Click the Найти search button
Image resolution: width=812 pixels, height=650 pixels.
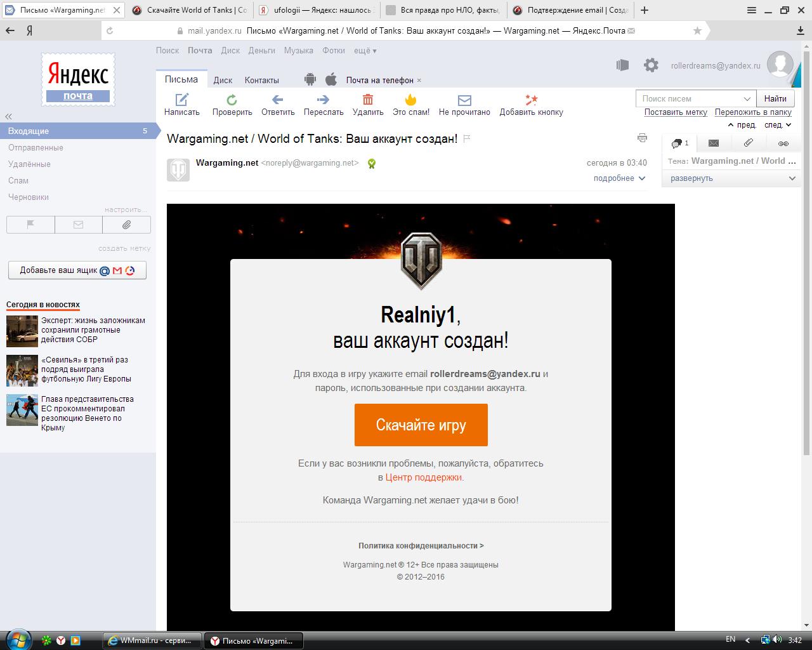[775, 98]
